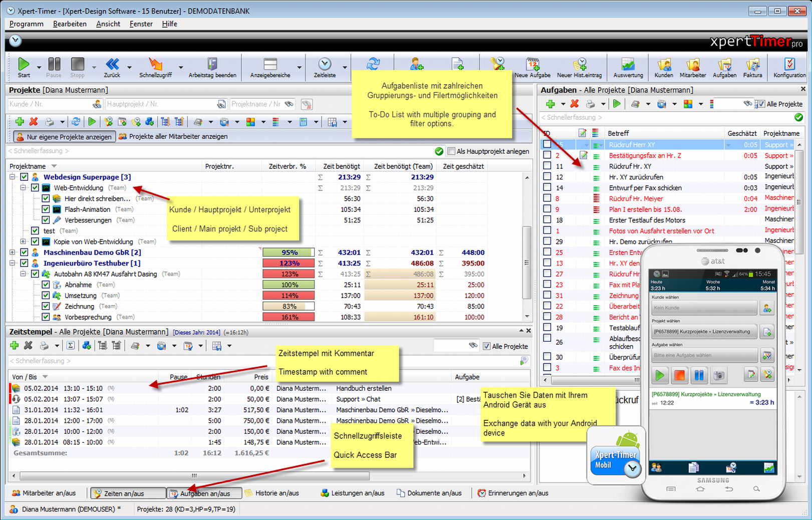Click the printer icon in the Aufgaben panel
The width and height of the screenshot is (812, 520).
[590, 104]
